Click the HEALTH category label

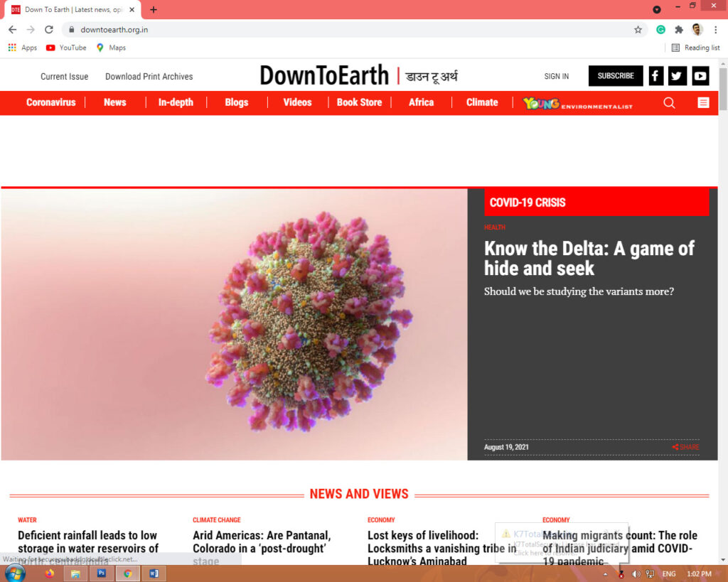pyautogui.click(x=495, y=227)
